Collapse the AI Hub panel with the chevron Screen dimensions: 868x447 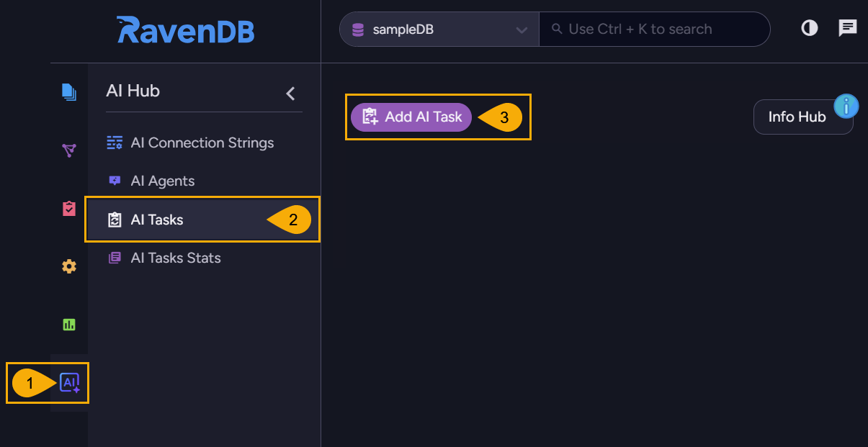(290, 93)
